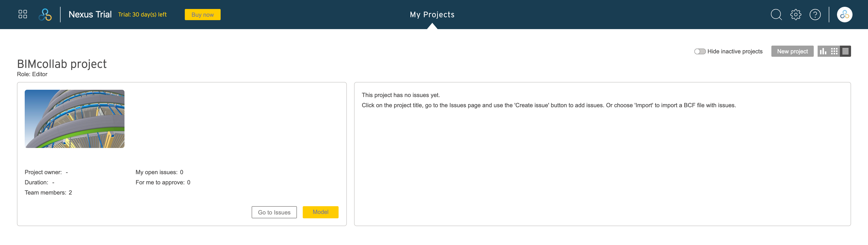Open the apps grid menu icon
The image size is (868, 245).
point(23,14)
